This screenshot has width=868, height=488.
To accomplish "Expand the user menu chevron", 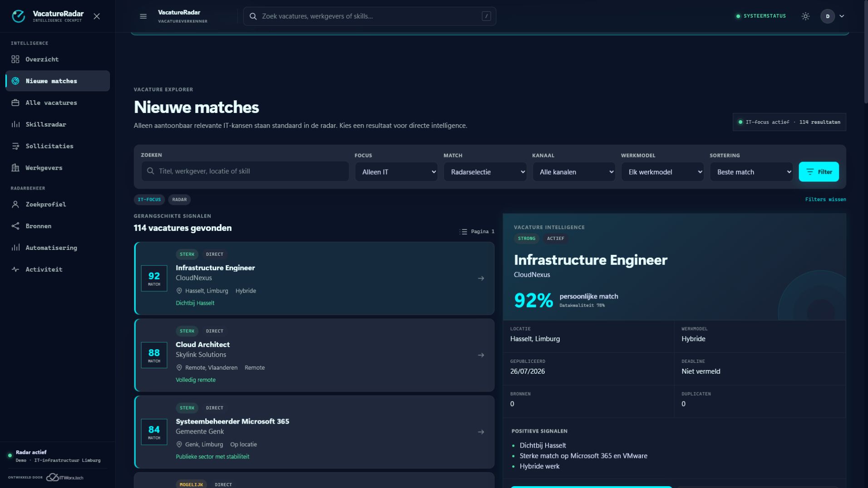I will click(842, 16).
